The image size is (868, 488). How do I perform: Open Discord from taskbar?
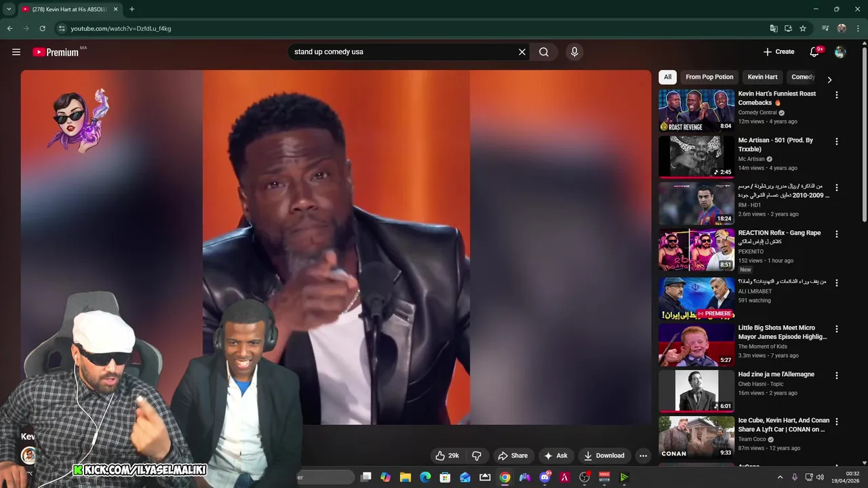[x=545, y=477]
